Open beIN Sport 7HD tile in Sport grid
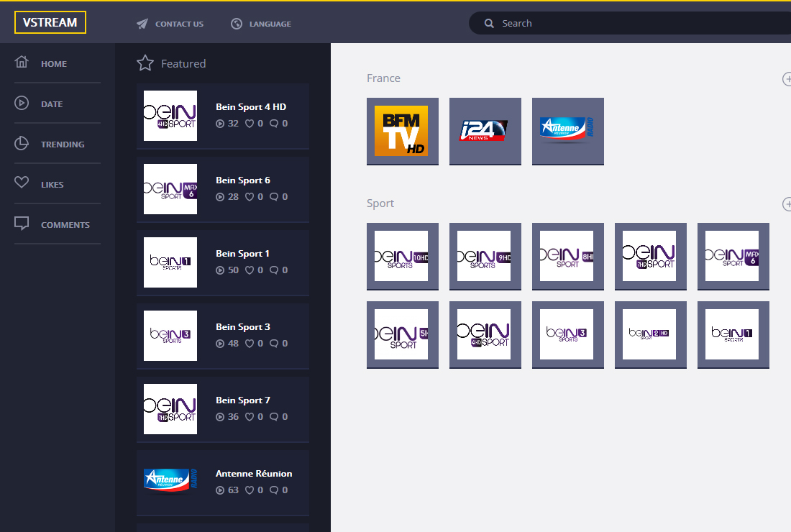 pos(651,256)
